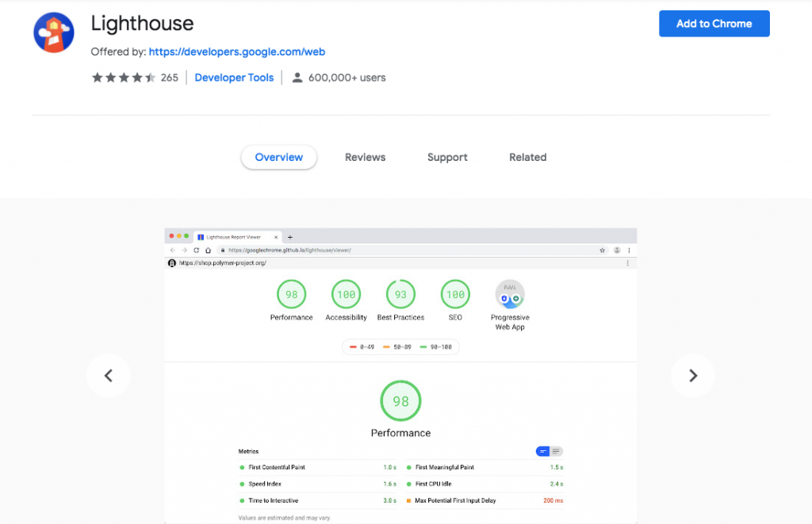Click the forward arrow in screenshot browser
812x524 pixels.
point(184,250)
